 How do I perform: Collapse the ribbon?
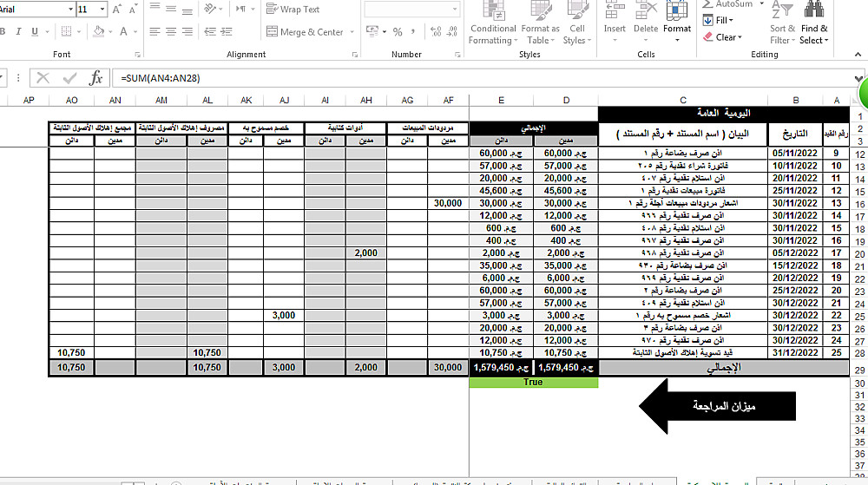coord(858,54)
